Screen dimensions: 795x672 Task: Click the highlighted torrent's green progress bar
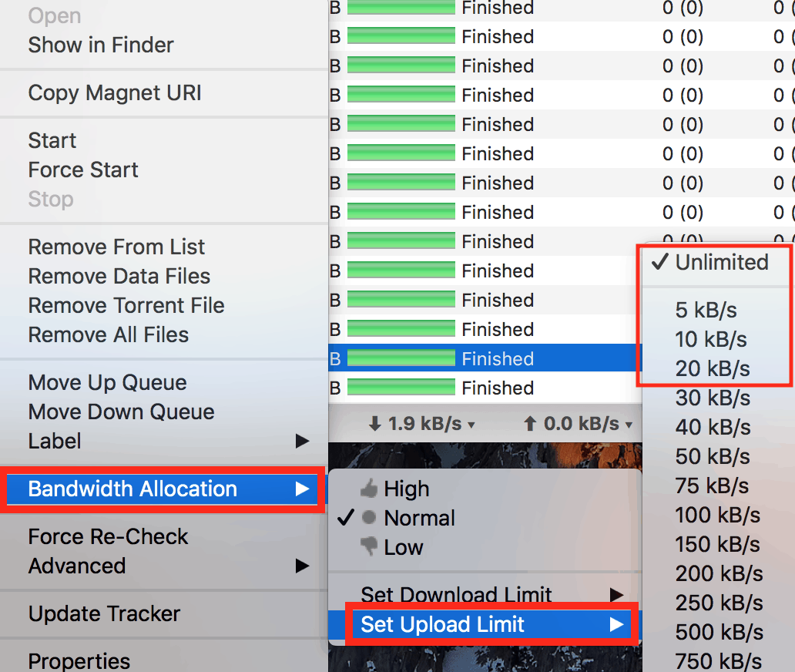point(401,358)
